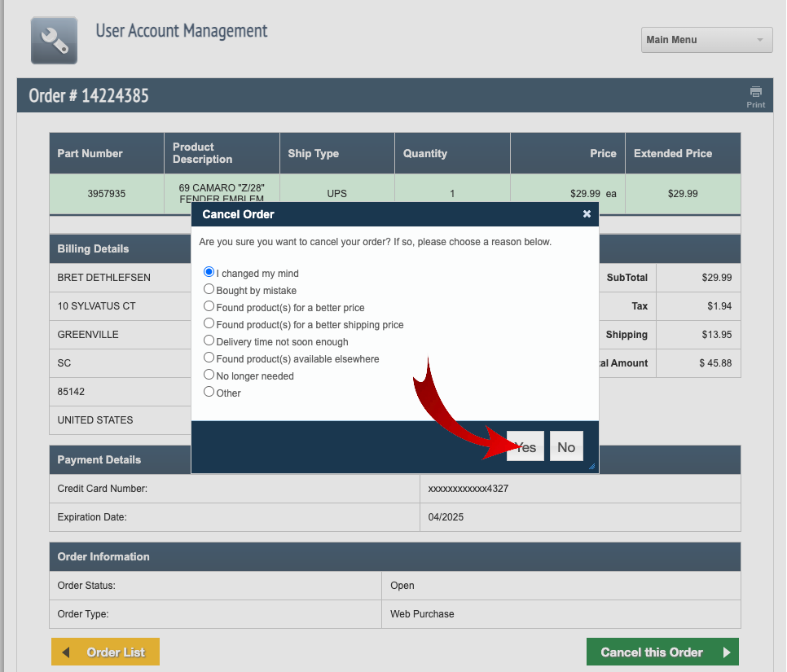This screenshot has height=672, width=787.
Task: Click the SubTotal value $29.99
Action: (716, 278)
